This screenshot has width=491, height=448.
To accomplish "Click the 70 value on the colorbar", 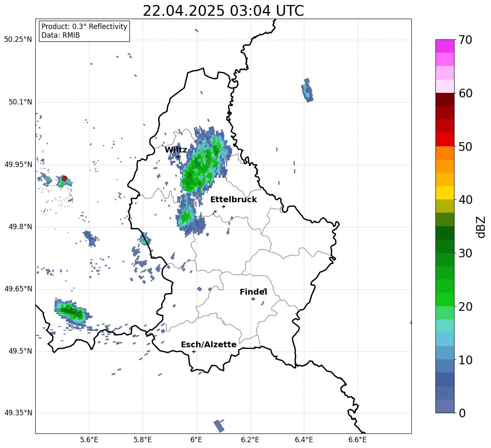I will pos(466,40).
